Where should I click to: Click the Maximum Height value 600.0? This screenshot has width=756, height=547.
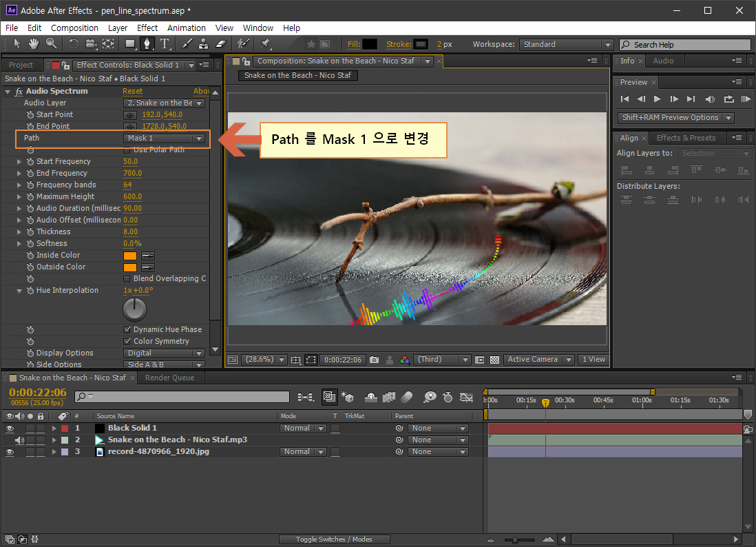click(x=133, y=197)
